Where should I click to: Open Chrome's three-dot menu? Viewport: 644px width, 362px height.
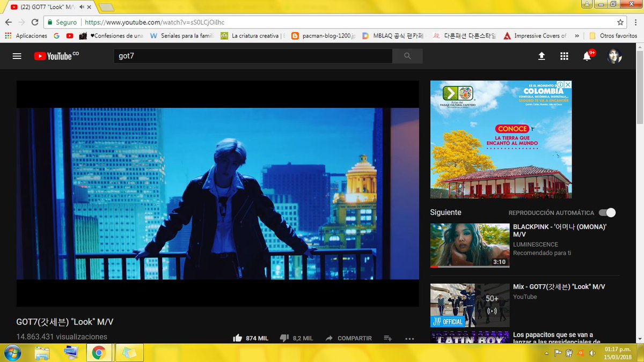pos(635,23)
